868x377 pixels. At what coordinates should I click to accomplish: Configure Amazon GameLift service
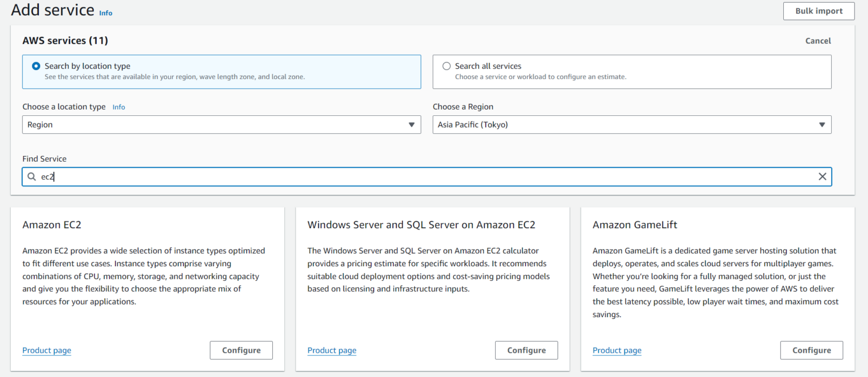pyautogui.click(x=811, y=350)
